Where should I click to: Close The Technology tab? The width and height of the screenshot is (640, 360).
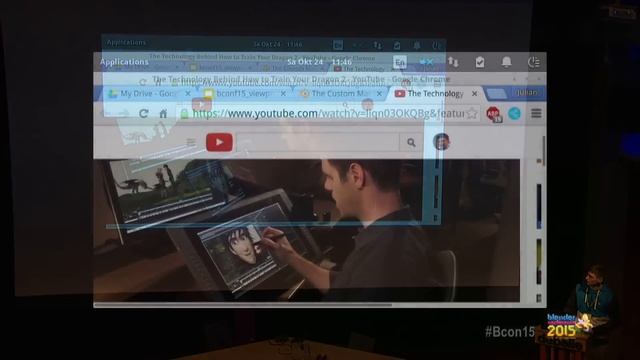click(x=475, y=93)
